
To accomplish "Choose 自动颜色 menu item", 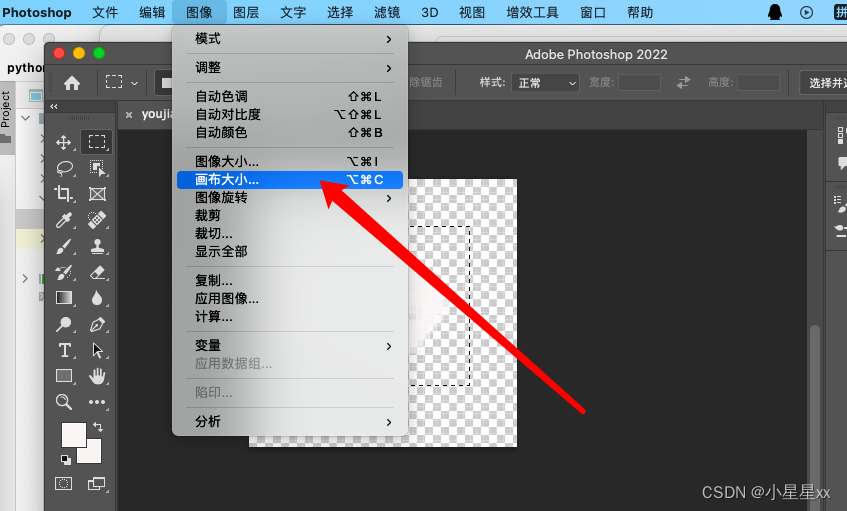I will pyautogui.click(x=290, y=132).
